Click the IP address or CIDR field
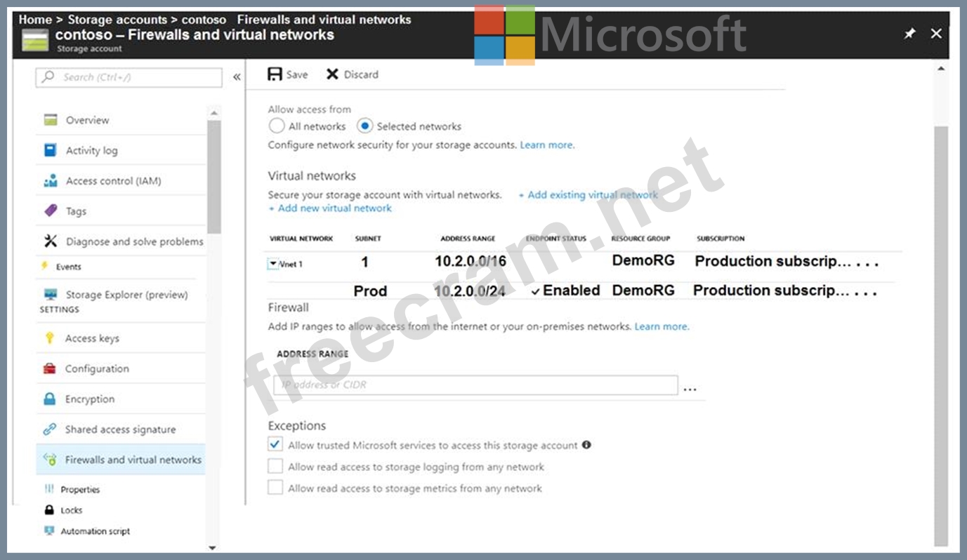Image resolution: width=967 pixels, height=560 pixels. click(475, 385)
